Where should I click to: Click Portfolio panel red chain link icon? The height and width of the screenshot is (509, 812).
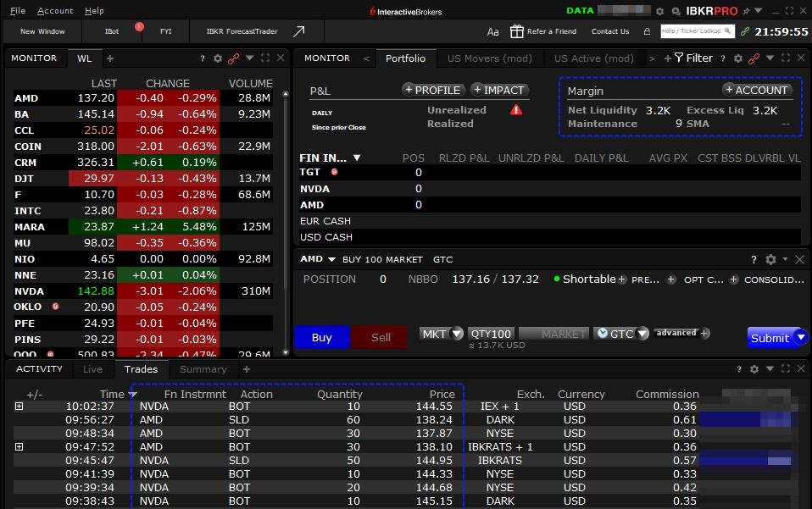click(x=754, y=58)
